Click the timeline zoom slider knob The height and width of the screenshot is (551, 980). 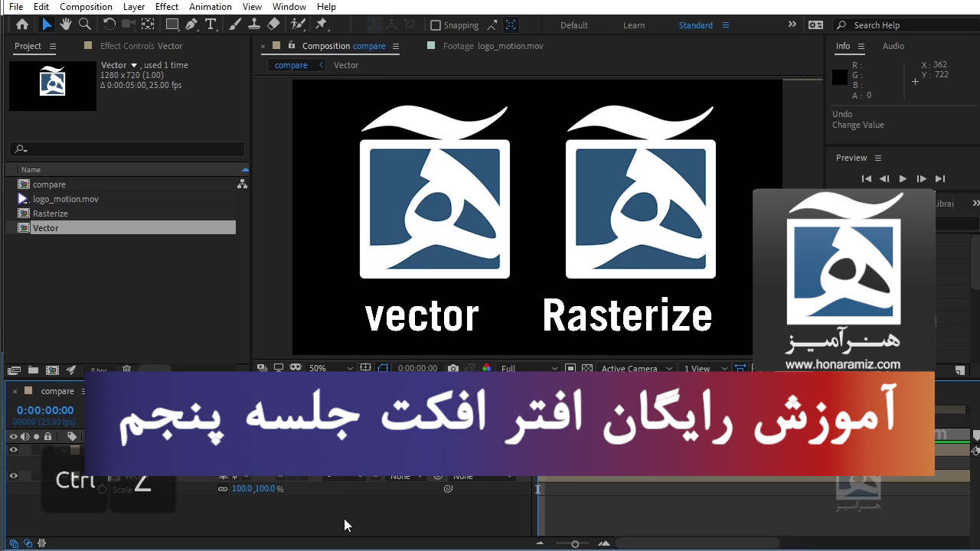575,543
